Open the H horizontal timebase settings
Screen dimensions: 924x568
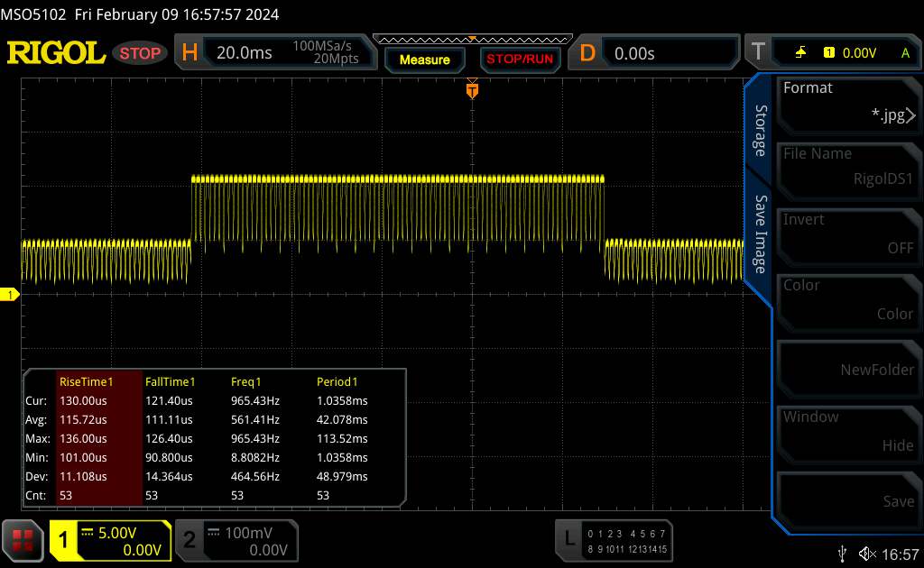[273, 53]
